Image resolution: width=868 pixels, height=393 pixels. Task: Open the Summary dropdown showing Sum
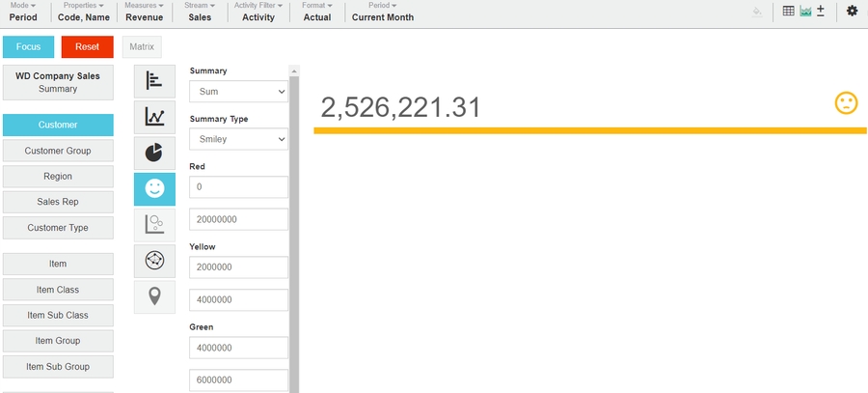239,91
